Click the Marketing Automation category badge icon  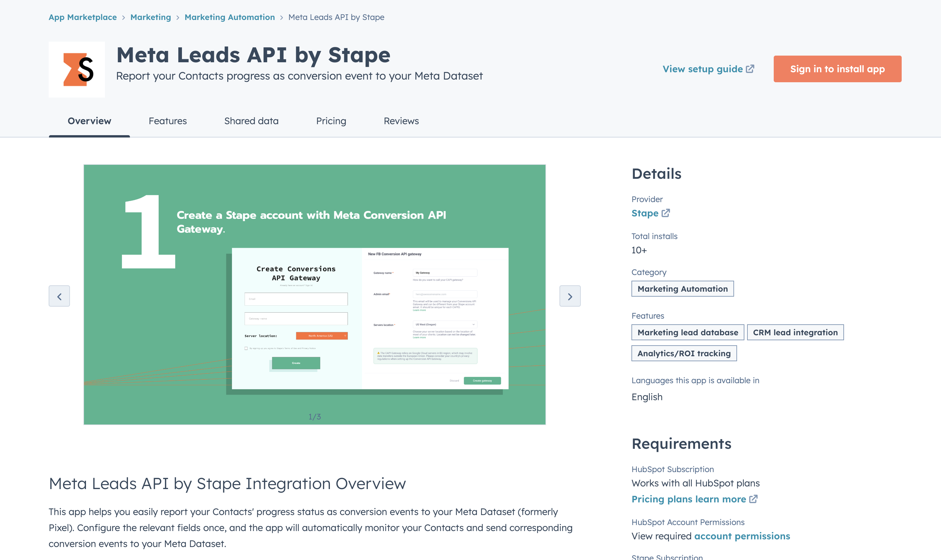pos(682,289)
